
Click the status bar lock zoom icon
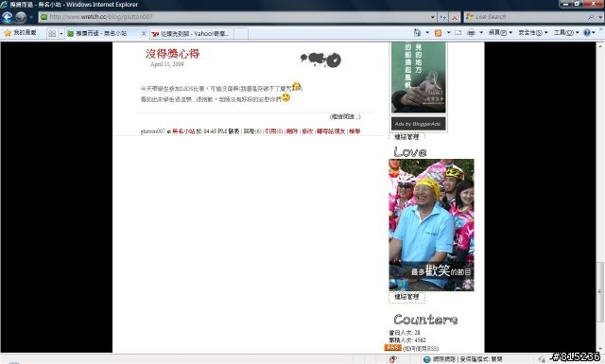[x=542, y=360]
